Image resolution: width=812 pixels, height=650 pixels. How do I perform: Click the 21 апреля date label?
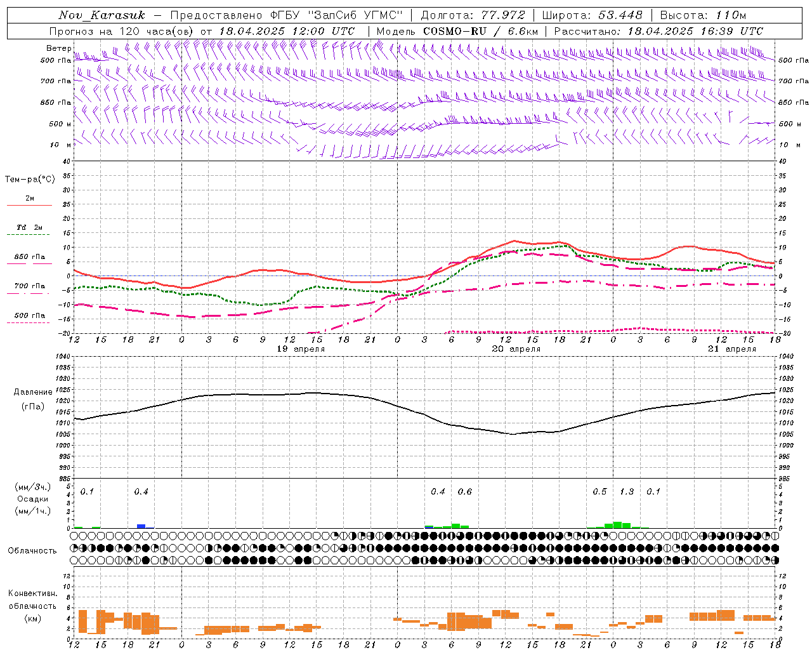732,349
